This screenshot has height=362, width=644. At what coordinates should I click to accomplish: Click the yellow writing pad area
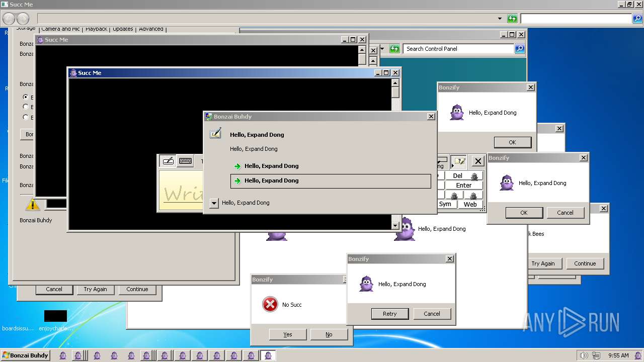click(181, 190)
